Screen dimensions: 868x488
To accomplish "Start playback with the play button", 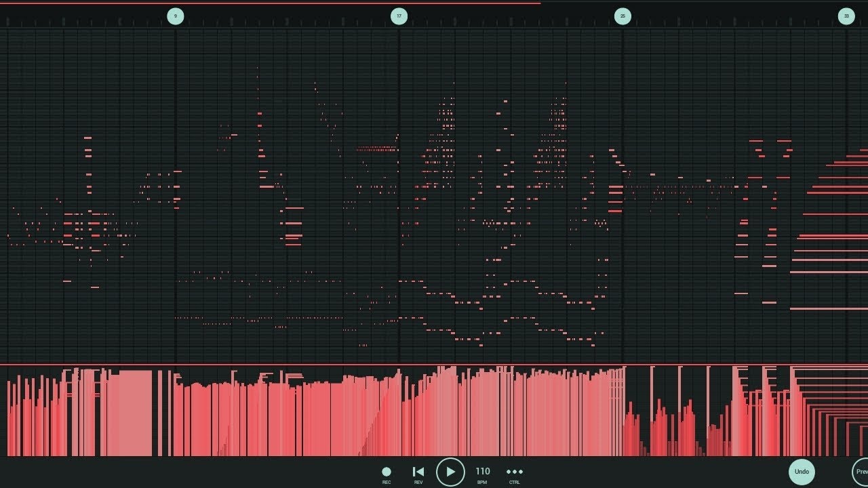I will (x=450, y=472).
